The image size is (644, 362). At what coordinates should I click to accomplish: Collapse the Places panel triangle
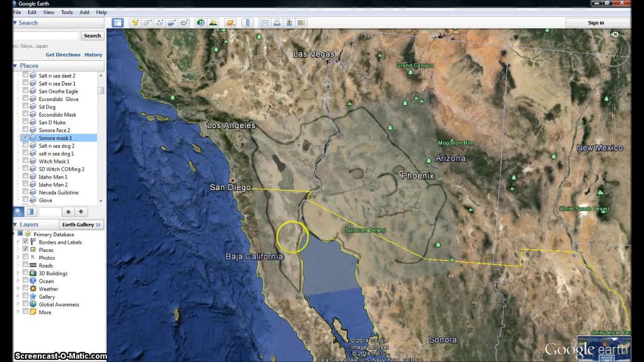pos(15,66)
